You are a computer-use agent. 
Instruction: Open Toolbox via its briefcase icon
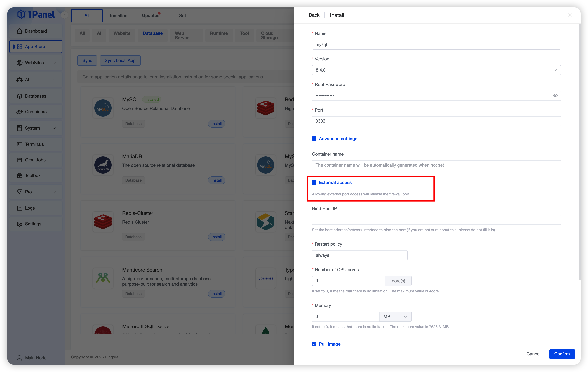(20, 175)
